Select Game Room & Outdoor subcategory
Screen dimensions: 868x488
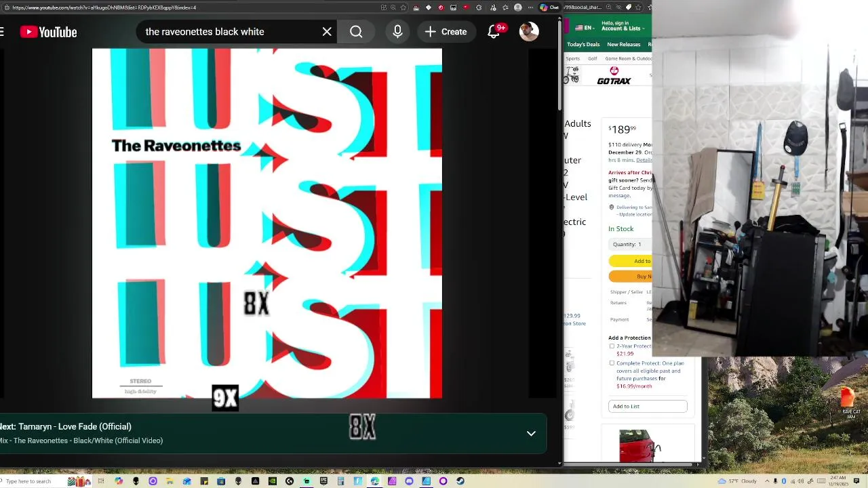click(628, 59)
